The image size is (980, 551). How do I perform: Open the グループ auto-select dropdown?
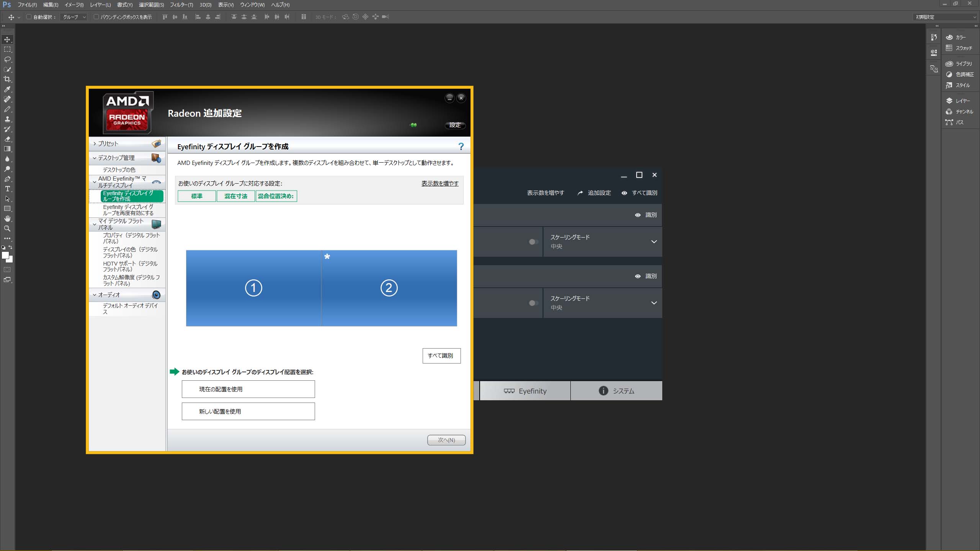pos(74,17)
